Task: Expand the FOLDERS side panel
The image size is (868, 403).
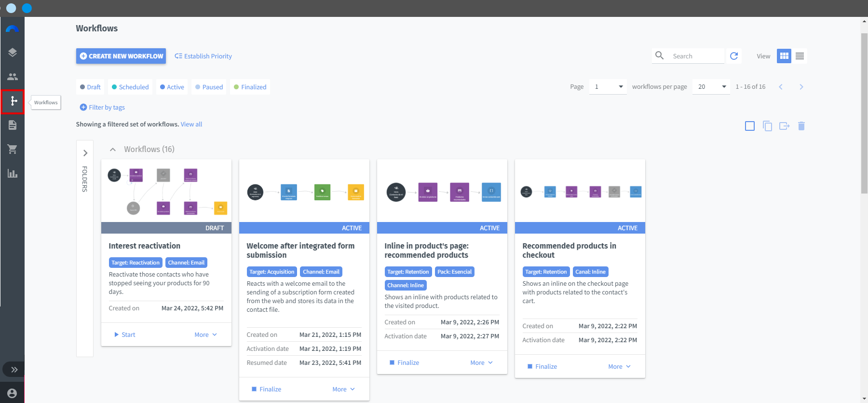Action: pos(85,153)
